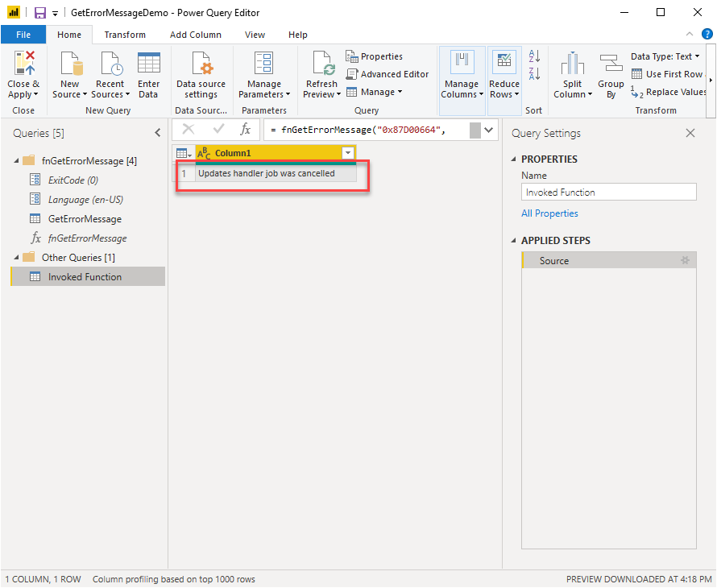Collapse the Queries pane

[x=158, y=133]
